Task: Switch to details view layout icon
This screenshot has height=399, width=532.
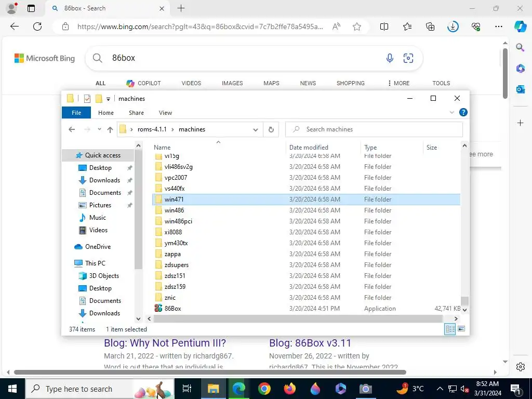Action: (450, 329)
